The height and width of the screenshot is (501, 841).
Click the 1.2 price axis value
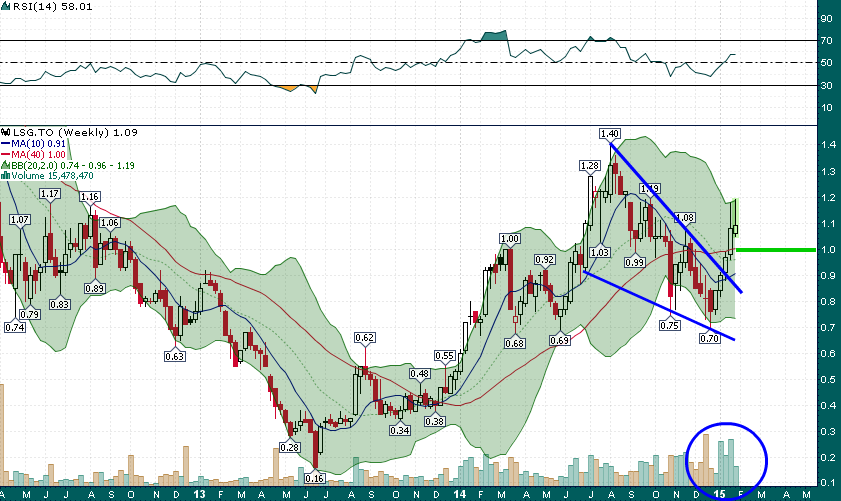(x=828, y=198)
